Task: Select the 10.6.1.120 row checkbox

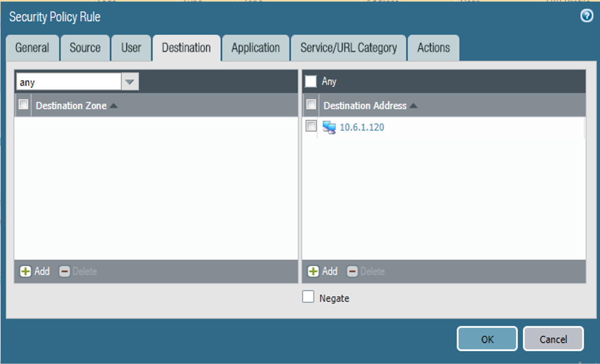Action: pos(311,126)
